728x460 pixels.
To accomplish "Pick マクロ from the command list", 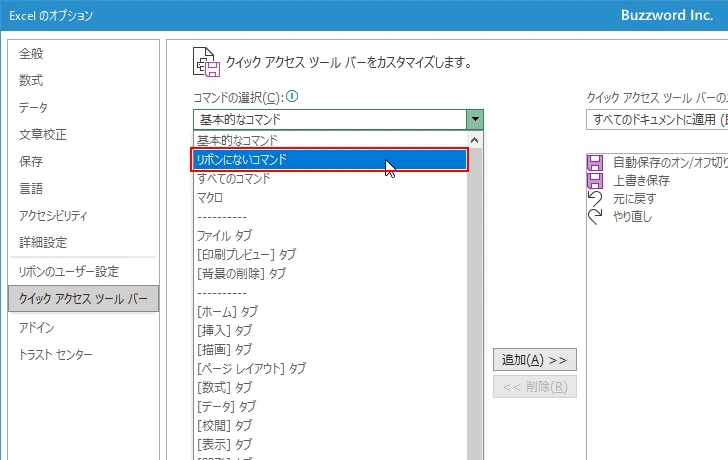I will click(330, 198).
